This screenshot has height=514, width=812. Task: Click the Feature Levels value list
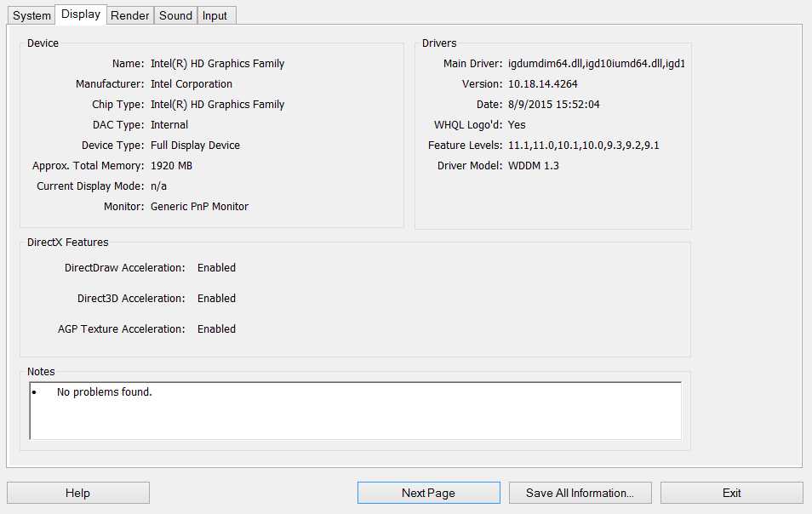[584, 146]
